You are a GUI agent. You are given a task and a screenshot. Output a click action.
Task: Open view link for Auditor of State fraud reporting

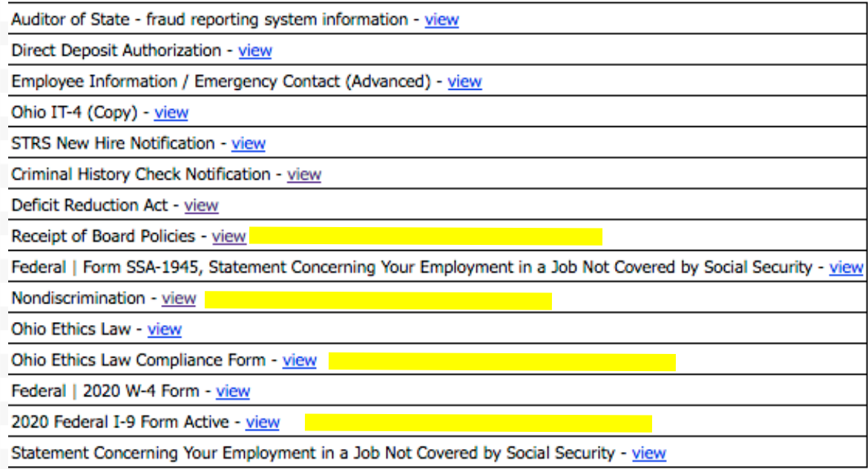point(441,20)
